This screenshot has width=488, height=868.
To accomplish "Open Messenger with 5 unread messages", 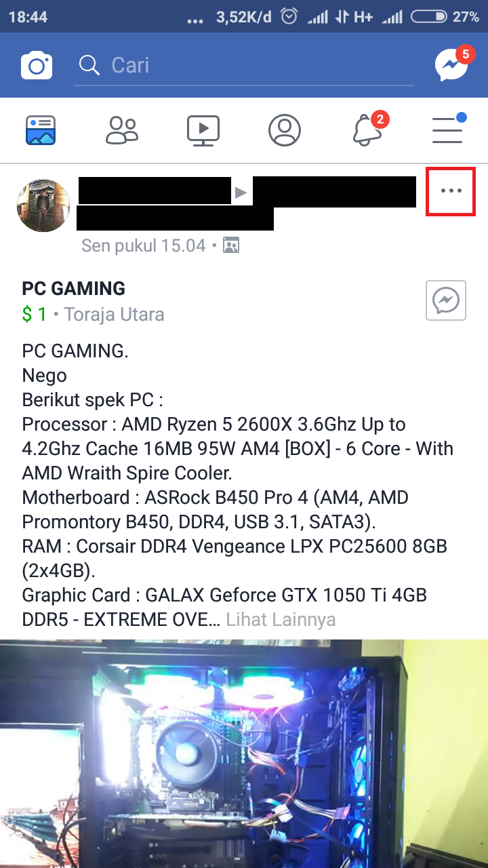I will tap(453, 64).
